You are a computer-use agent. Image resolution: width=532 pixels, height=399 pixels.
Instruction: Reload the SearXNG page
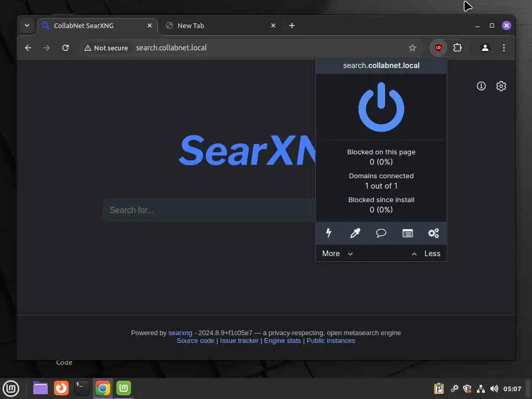[65, 48]
